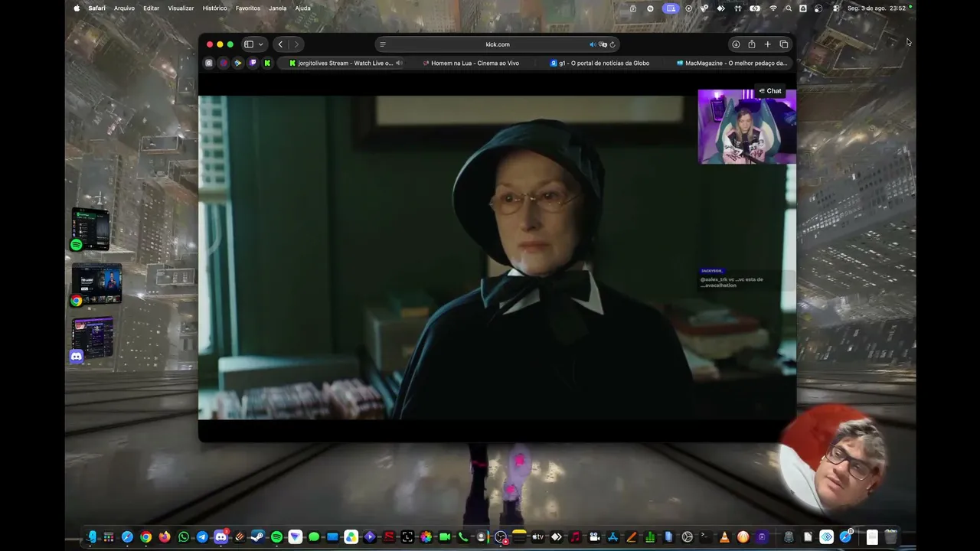
Task: Open the Editar menu
Action: [152, 8]
